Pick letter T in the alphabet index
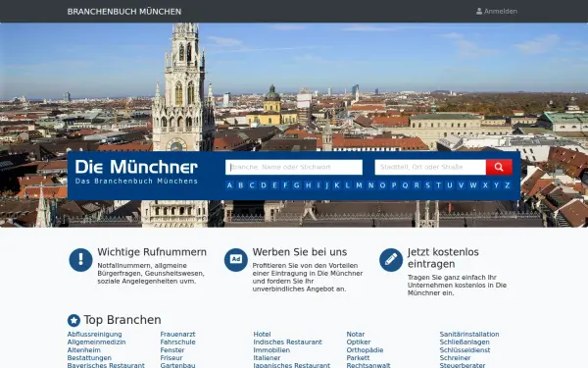Image resolution: width=588 pixels, height=368 pixels. click(x=438, y=185)
